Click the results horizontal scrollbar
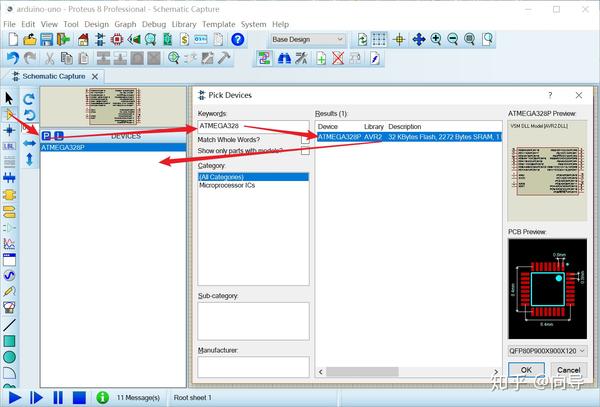 pos(362,371)
